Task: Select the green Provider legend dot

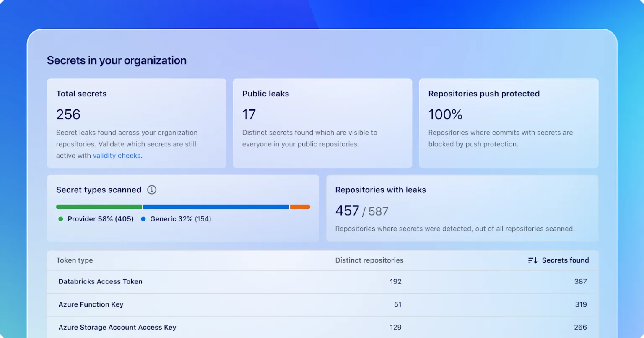Action: [60, 218]
